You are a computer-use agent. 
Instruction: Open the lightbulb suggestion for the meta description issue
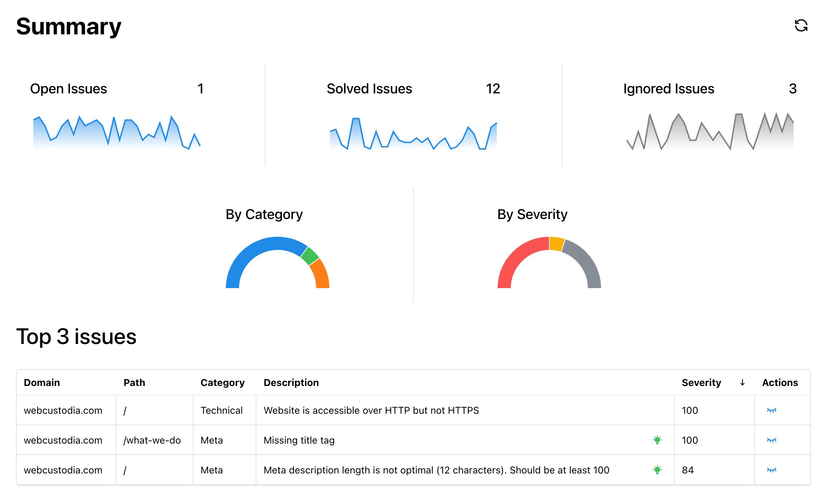pyautogui.click(x=658, y=470)
